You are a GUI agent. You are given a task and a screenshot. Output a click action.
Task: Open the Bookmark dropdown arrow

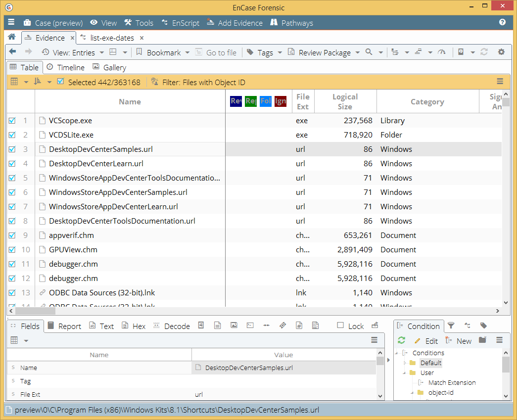188,52
